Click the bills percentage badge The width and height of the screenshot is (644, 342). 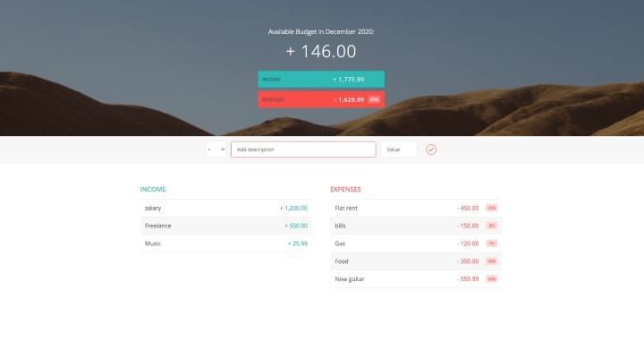coord(492,226)
